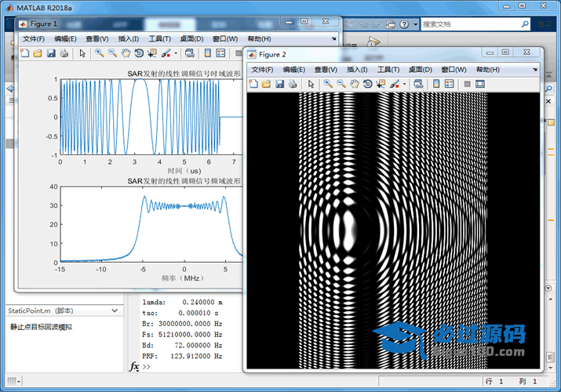Viewport: 561px width, 392px height.
Task: Open 工具(T) menu in Figure 1
Action: click(159, 39)
